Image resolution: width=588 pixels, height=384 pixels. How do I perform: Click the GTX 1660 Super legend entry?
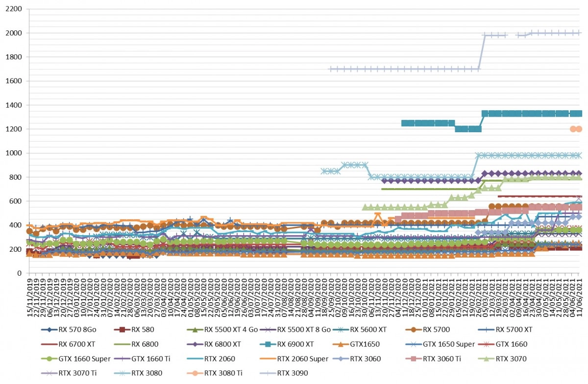point(75,359)
